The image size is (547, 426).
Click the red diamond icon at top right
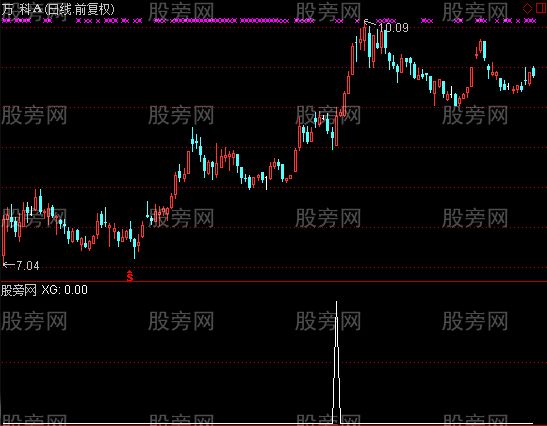[x=527, y=8]
